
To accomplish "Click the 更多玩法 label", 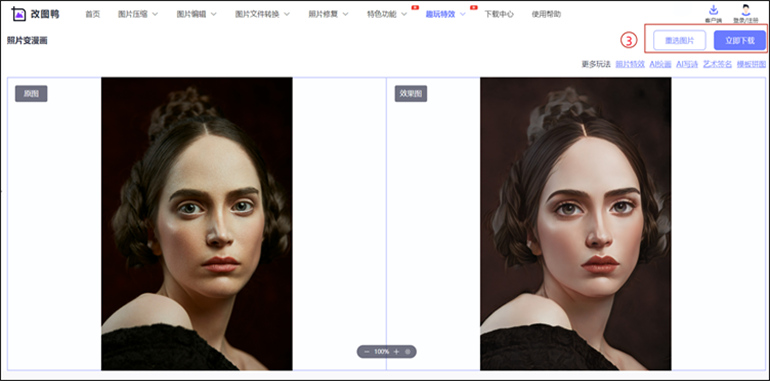I will click(596, 64).
